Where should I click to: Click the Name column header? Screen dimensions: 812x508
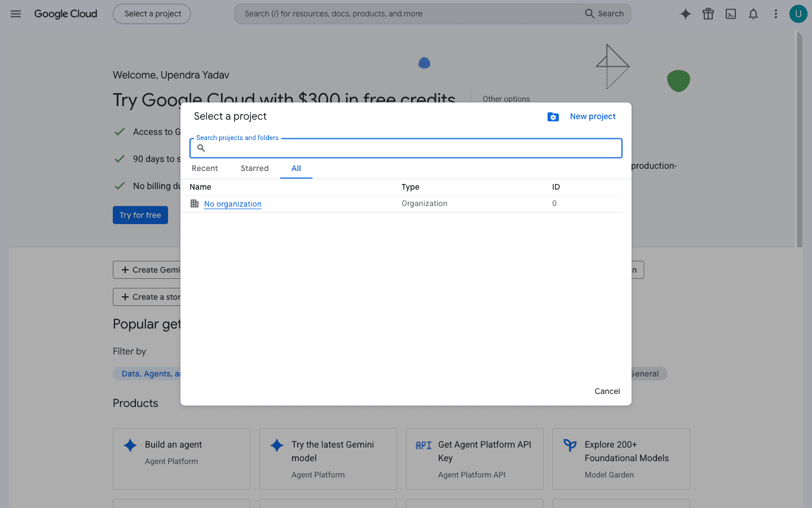[200, 187]
